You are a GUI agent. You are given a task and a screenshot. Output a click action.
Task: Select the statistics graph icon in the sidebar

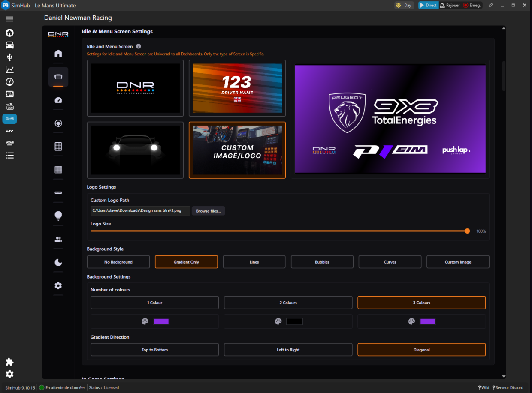point(9,69)
